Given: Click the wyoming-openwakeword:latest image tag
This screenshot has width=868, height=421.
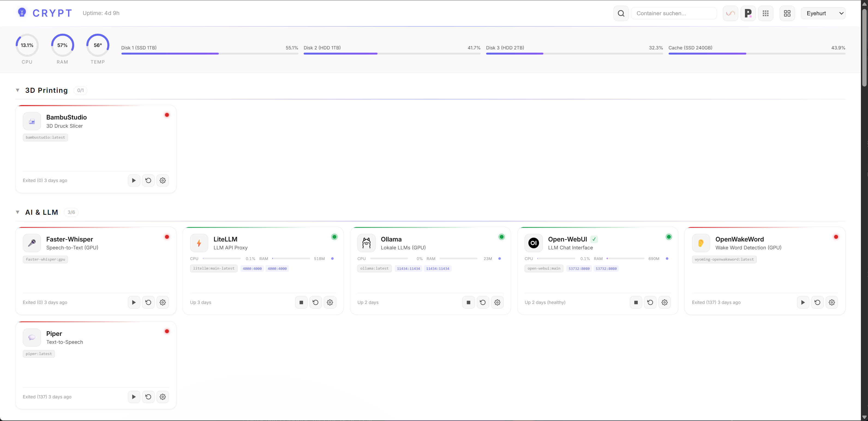Looking at the screenshot, I should pyautogui.click(x=724, y=259).
